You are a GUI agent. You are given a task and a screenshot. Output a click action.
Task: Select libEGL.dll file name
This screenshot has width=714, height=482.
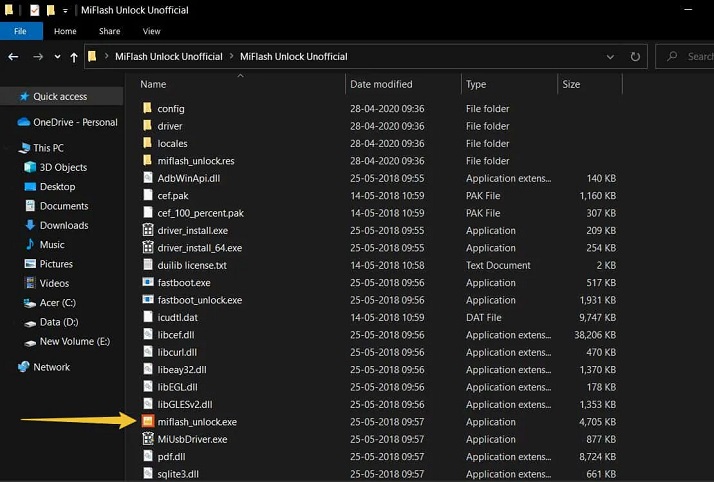coord(178,386)
